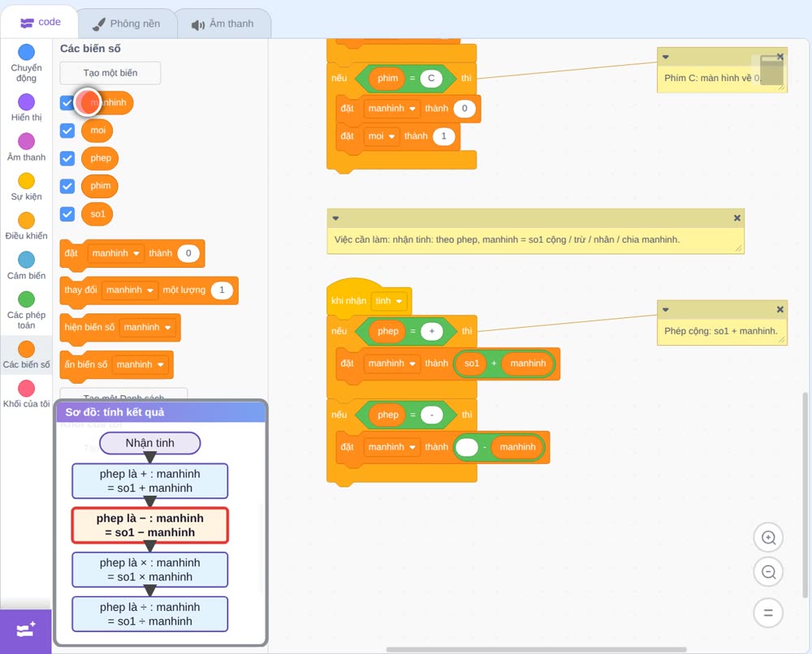The image size is (812, 654).
Task: Zoom out of the workspace
Action: (768, 572)
